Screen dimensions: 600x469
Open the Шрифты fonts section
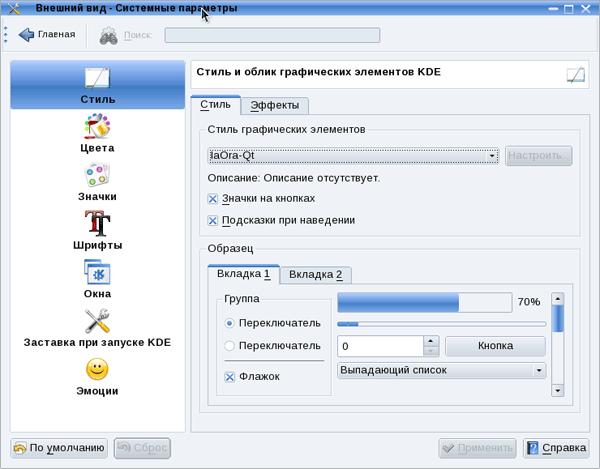[97, 230]
